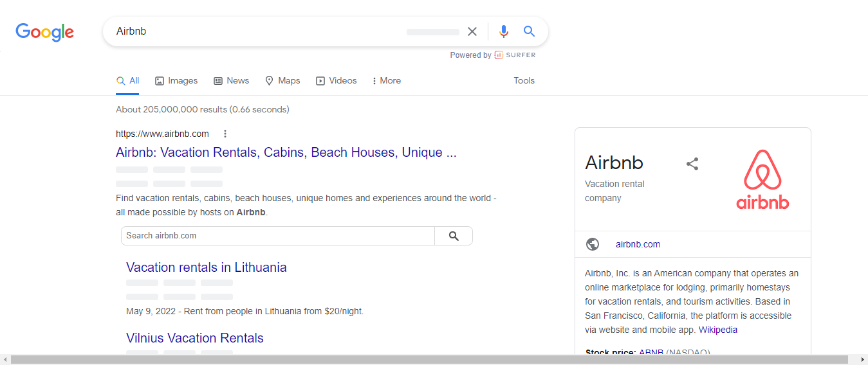Screen dimensions: 868x365
Task: Open the Airbnb: Vacation Rentals result link
Action: pos(286,152)
